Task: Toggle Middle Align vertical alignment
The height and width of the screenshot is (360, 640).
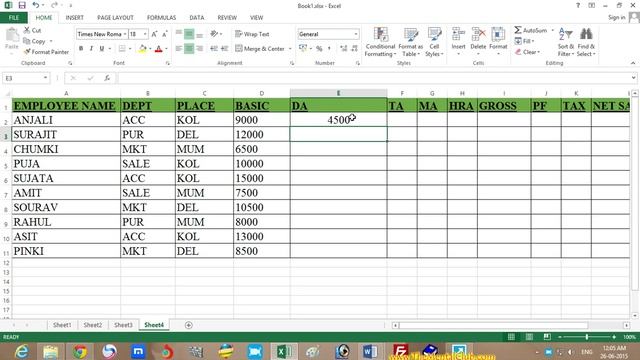Action: point(189,34)
